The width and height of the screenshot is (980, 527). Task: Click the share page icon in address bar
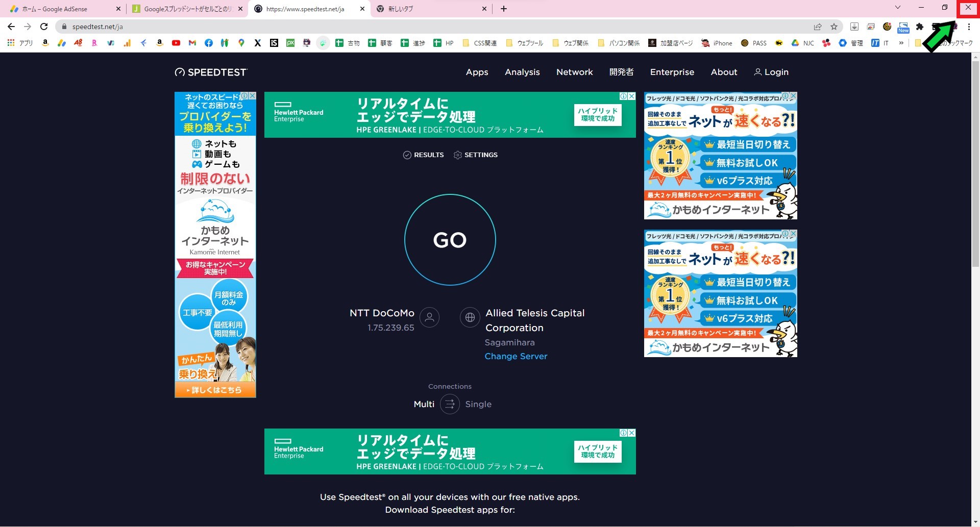[818, 27]
